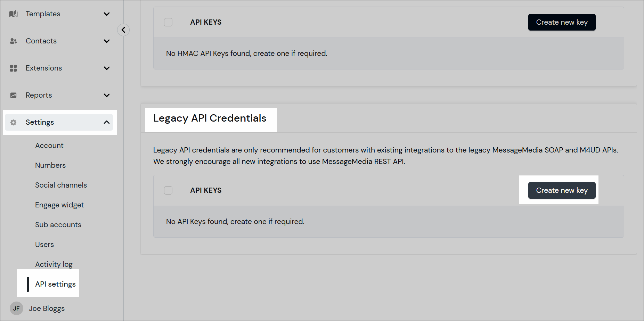Click the Contacts people icon
This screenshot has width=644, height=321.
point(13,41)
